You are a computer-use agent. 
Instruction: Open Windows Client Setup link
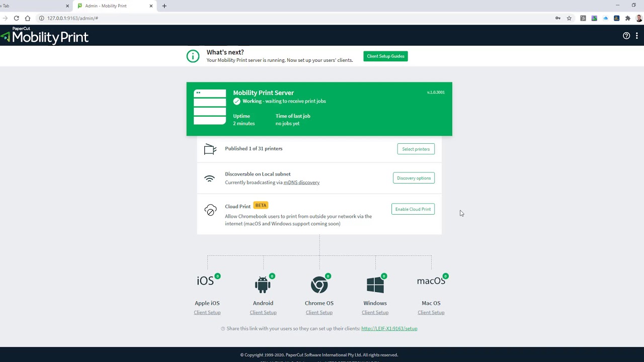[x=375, y=313]
